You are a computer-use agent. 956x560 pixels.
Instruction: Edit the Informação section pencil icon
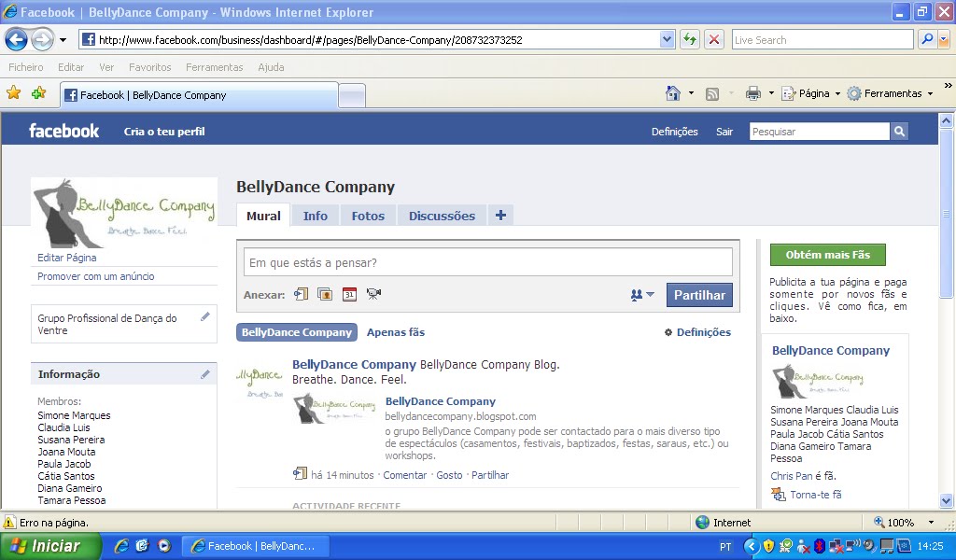coord(205,374)
